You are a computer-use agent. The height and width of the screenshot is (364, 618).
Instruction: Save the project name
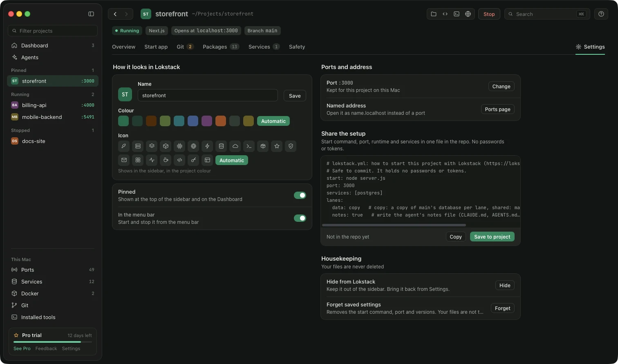click(295, 96)
